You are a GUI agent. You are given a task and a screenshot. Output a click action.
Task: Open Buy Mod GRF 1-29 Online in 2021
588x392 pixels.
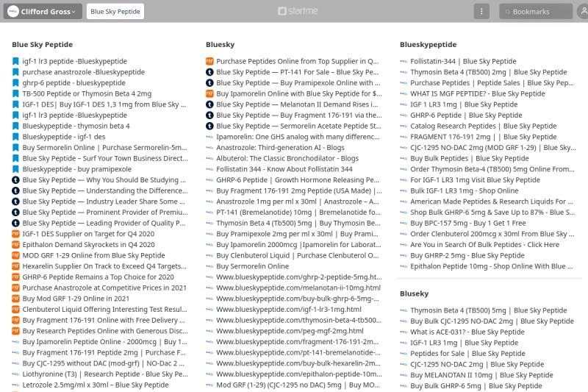click(x=76, y=299)
